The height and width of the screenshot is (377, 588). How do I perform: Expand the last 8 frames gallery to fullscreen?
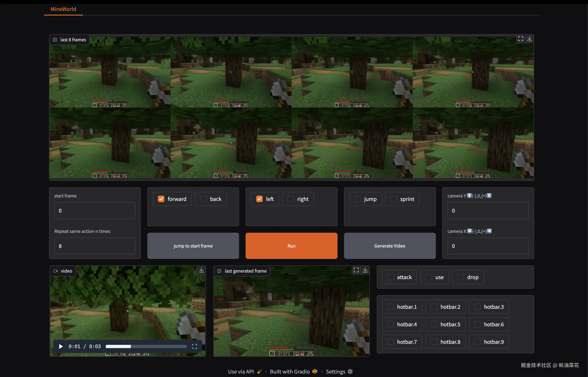(520, 38)
